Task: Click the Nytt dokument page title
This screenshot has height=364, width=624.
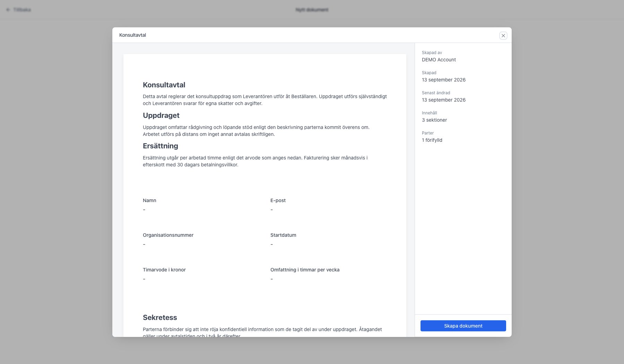Action: (x=312, y=10)
